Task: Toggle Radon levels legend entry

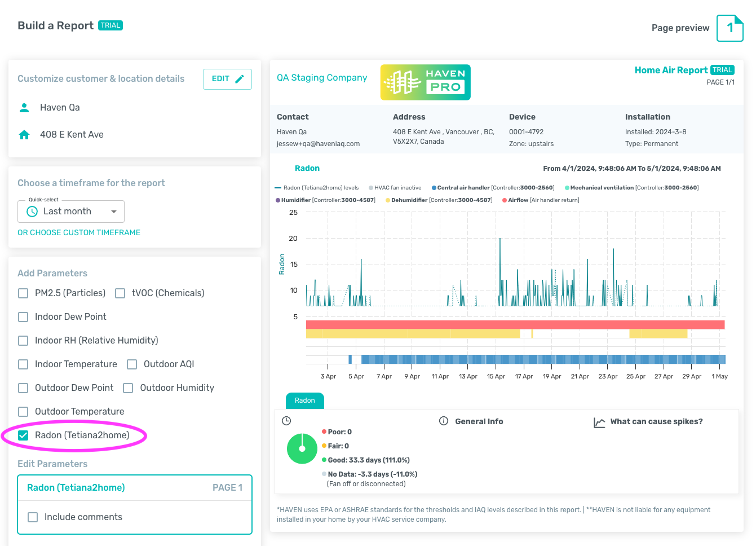Action: [x=317, y=188]
